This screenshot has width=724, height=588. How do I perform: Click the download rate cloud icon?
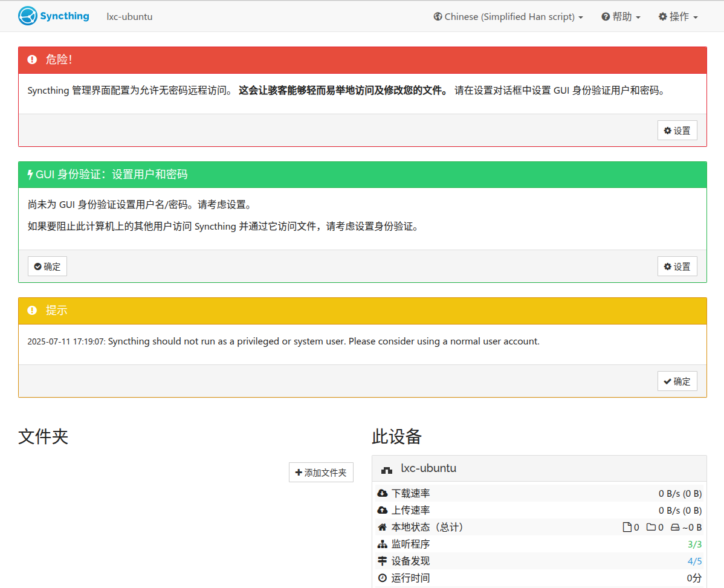pyautogui.click(x=382, y=493)
